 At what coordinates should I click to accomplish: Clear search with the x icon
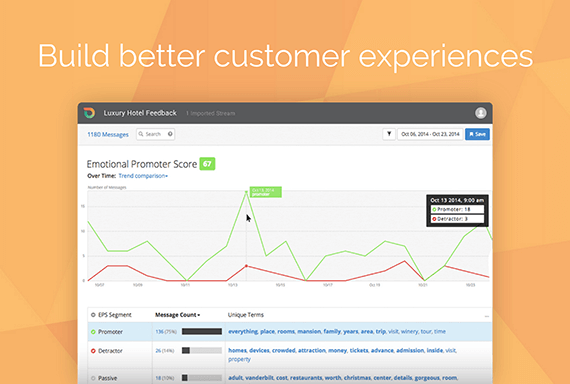[x=170, y=134]
